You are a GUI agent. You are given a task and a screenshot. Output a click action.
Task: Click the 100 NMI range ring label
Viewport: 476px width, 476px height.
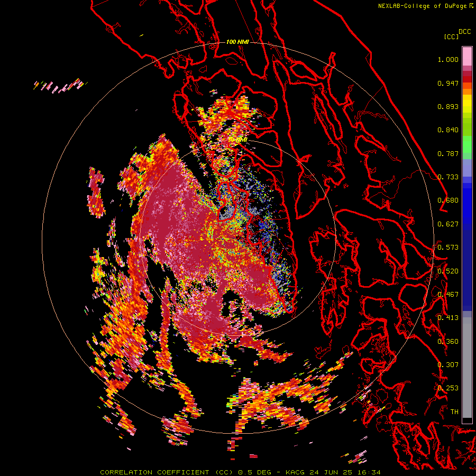point(237,42)
